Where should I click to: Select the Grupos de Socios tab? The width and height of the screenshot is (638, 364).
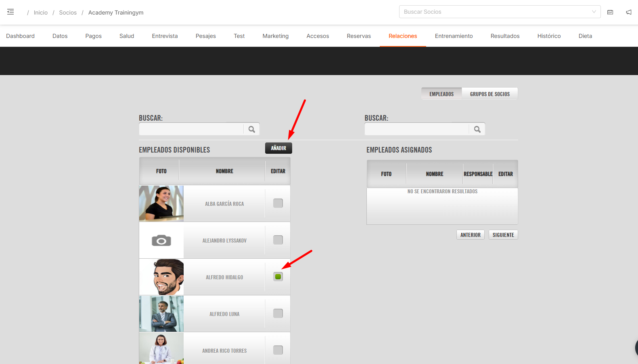click(x=489, y=94)
